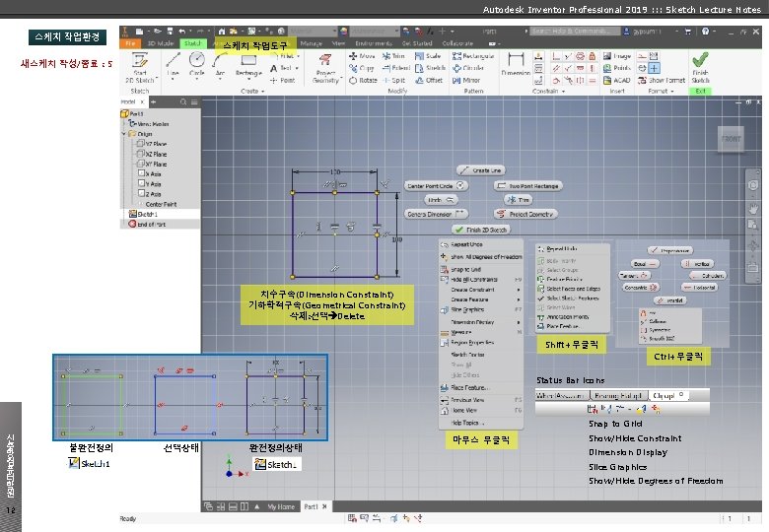Select the Move tool in Modify
769x532 pixels.
(362, 56)
